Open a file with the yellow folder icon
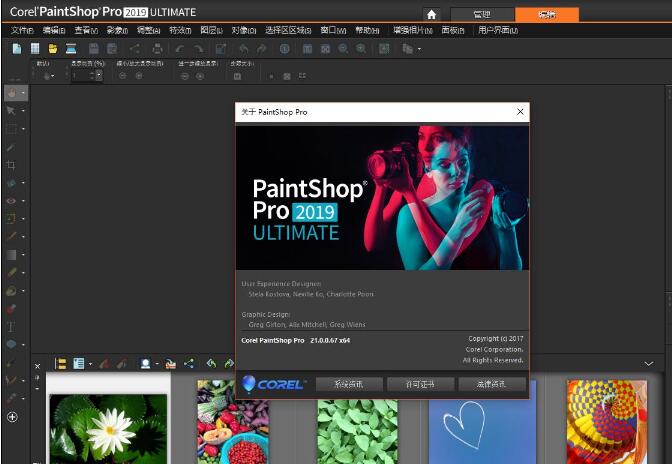Image resolution: width=672 pixels, height=464 pixels. pos(53,49)
